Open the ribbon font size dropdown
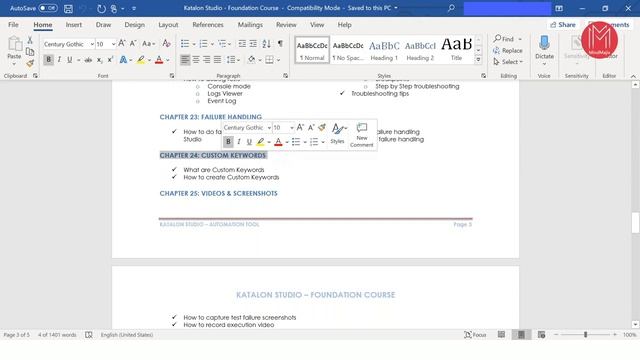Viewport: 640px width, 360px height. 113,44
